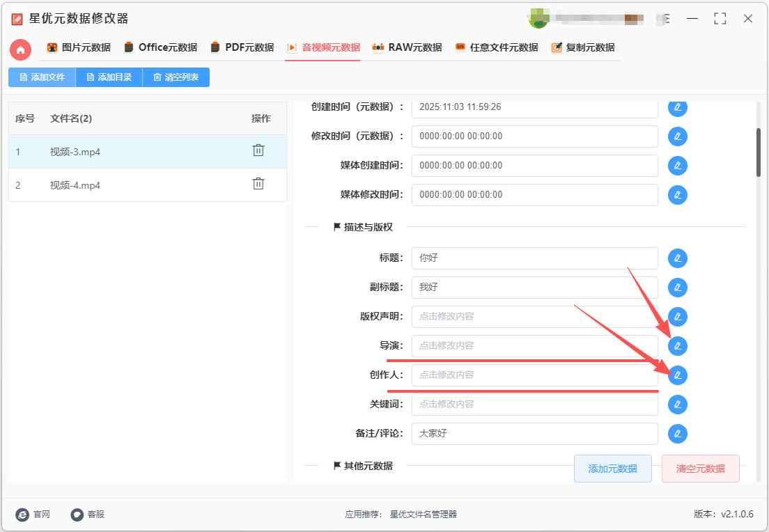Image resolution: width=769 pixels, height=532 pixels.
Task: Edit the 创建时间（元数据） value icon
Action: click(x=678, y=107)
